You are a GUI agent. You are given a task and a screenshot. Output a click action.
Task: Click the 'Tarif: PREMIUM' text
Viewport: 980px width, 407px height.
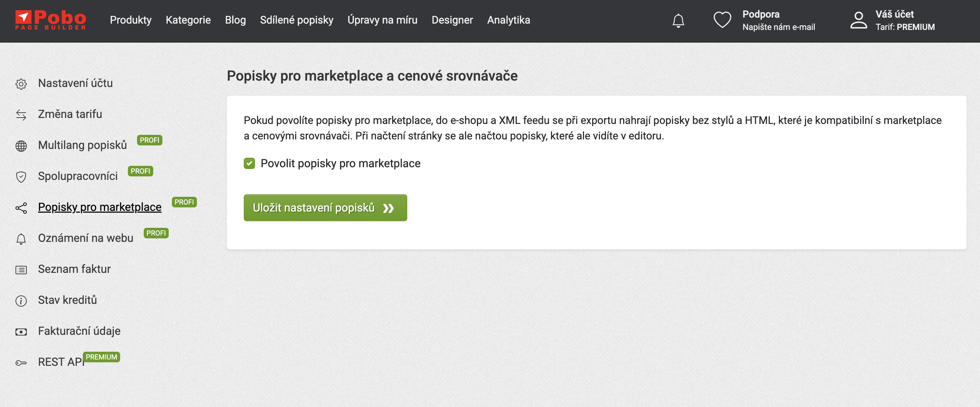[x=905, y=27]
